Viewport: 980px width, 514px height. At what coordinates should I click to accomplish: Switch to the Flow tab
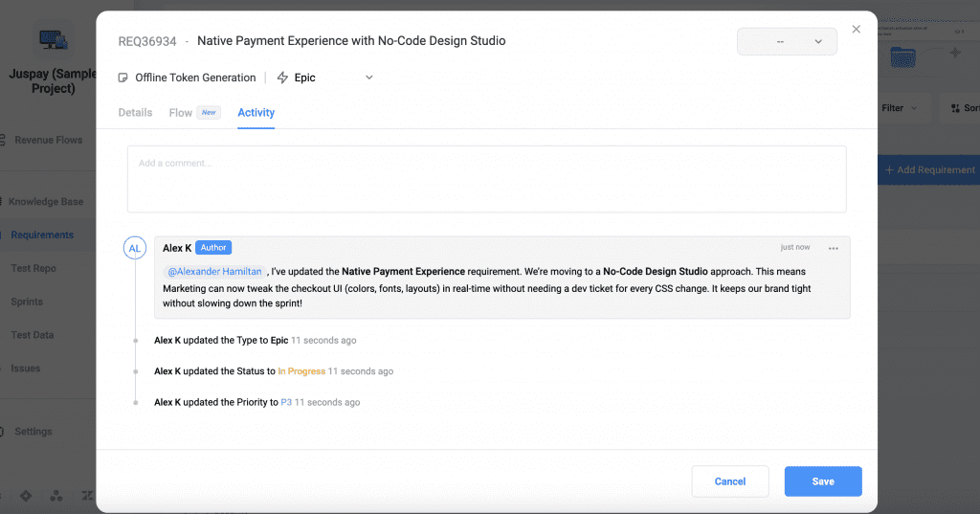tap(181, 113)
